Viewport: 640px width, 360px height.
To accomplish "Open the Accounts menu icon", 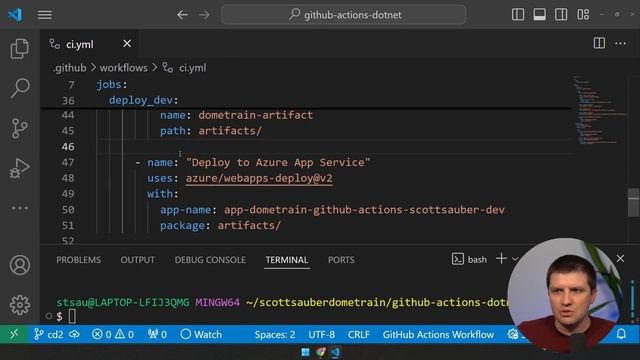I will pyautogui.click(x=20, y=265).
